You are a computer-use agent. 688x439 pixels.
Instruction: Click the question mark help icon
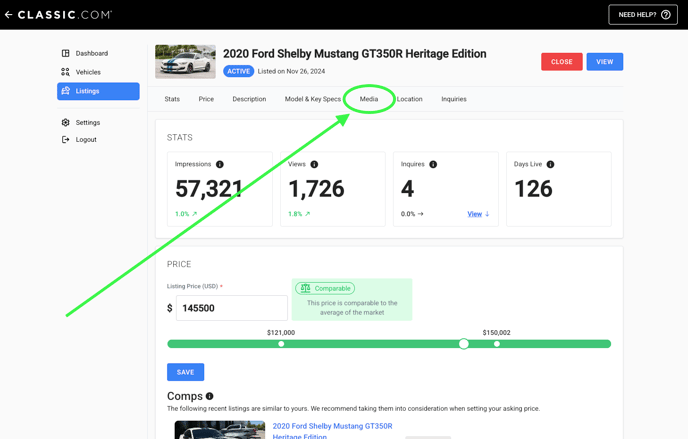point(666,15)
